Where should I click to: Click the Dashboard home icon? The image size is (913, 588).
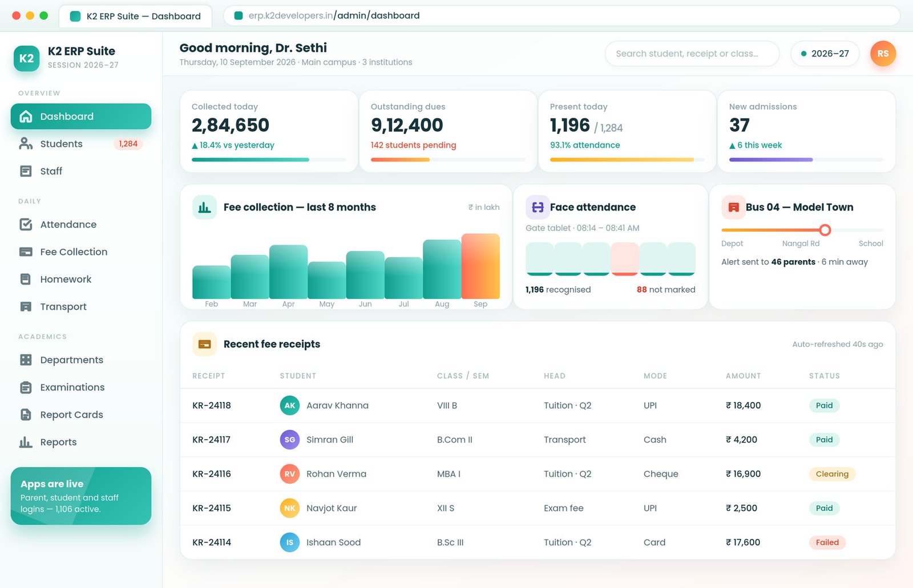tap(26, 116)
